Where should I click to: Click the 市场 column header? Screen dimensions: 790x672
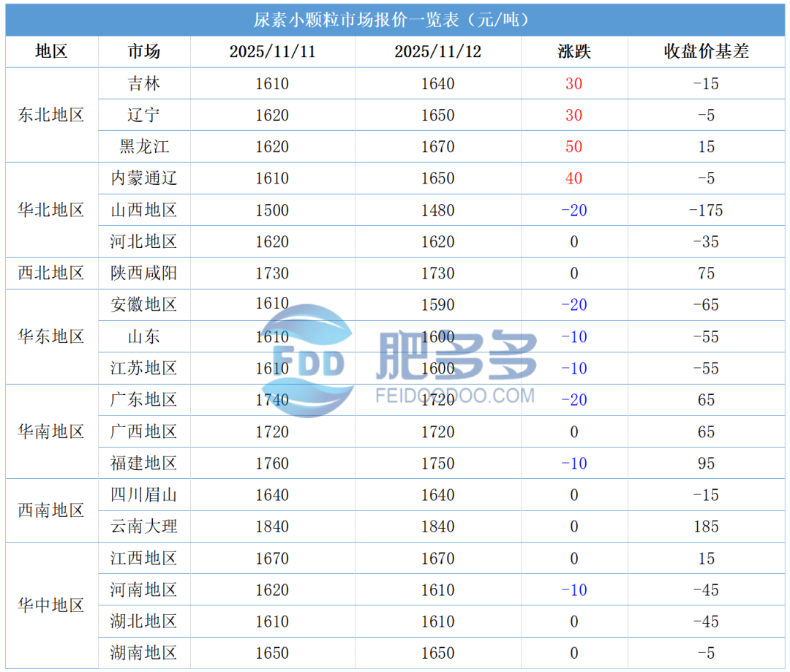[x=144, y=51]
